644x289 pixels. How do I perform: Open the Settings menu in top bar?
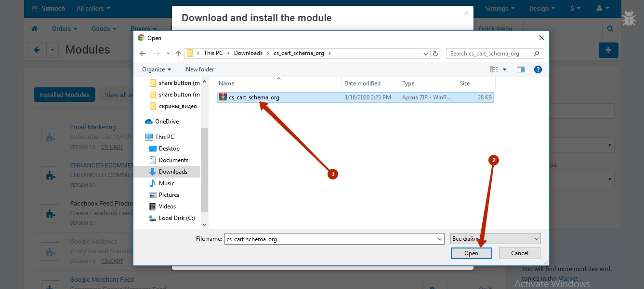pyautogui.click(x=499, y=9)
